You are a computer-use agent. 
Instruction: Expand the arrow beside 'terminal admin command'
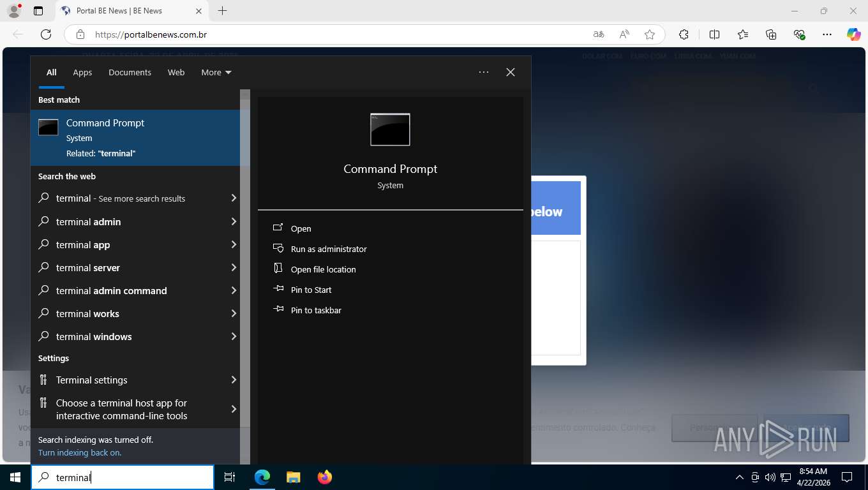click(x=234, y=290)
